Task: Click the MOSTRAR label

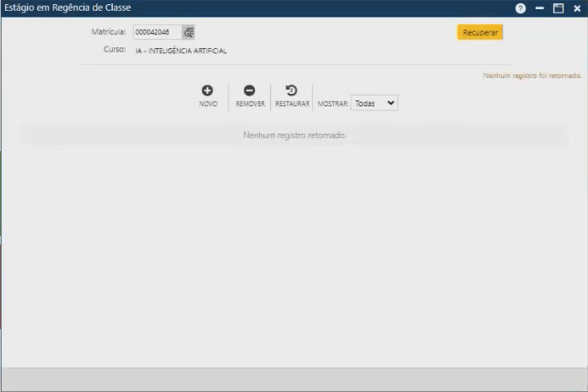Action: pos(333,104)
